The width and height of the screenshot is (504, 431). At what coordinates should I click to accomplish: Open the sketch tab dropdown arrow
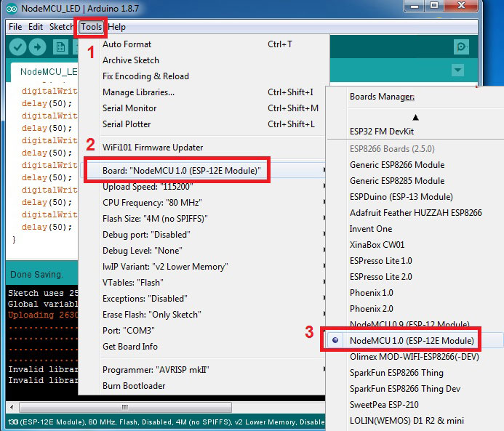(457, 71)
